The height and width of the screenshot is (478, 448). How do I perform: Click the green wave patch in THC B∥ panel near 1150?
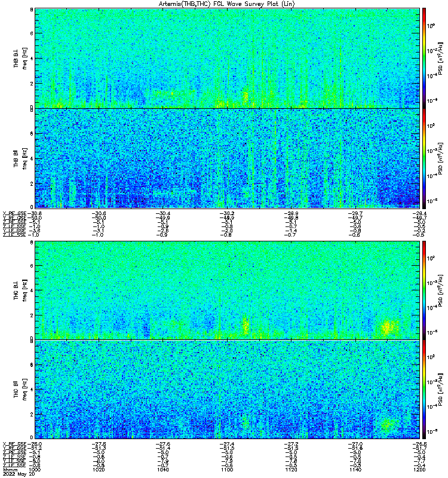click(388, 425)
